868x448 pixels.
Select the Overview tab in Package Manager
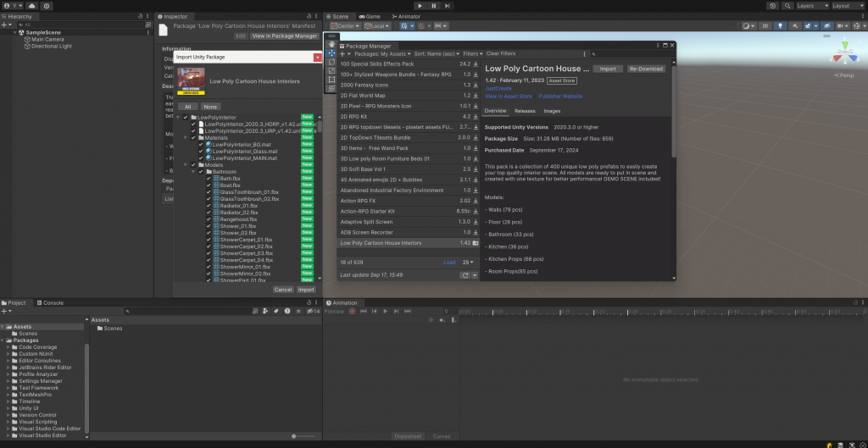tap(495, 111)
